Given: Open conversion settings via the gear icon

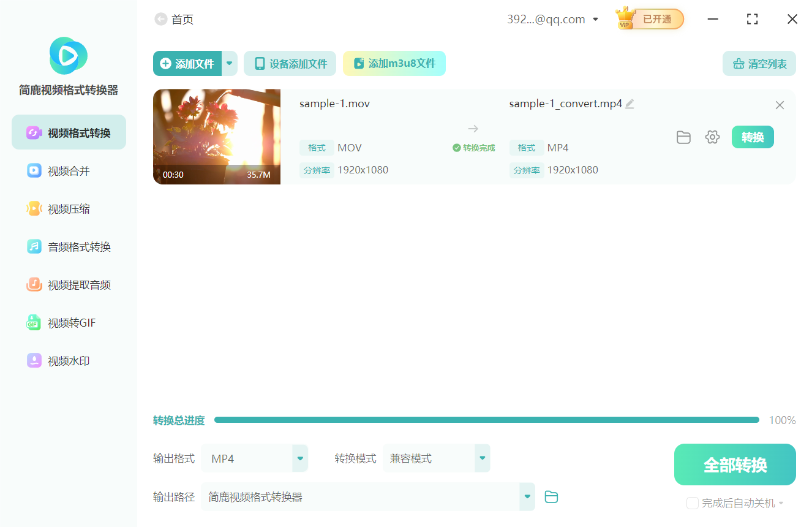Looking at the screenshot, I should pos(712,137).
